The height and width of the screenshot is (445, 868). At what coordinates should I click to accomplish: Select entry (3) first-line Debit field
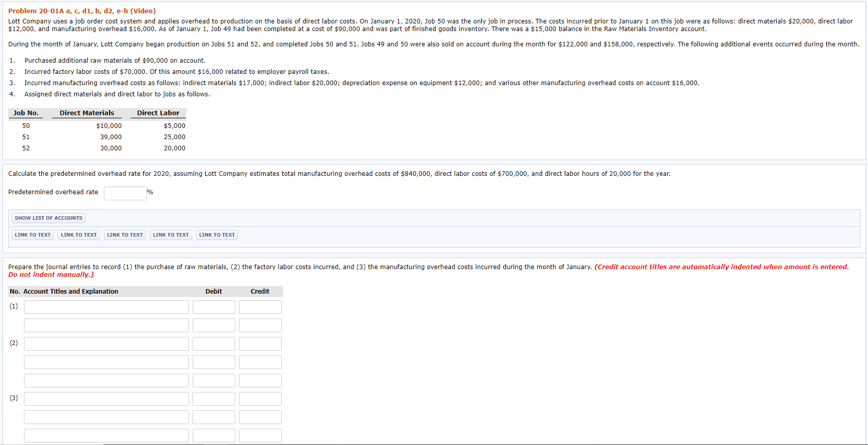click(x=214, y=399)
